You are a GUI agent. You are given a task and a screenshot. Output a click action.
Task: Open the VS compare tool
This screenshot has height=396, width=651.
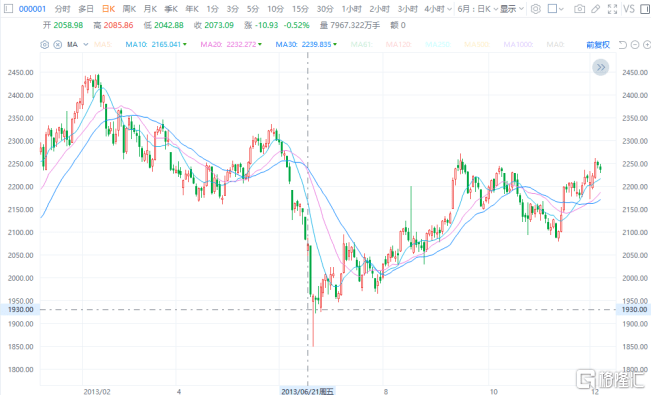tap(629, 9)
